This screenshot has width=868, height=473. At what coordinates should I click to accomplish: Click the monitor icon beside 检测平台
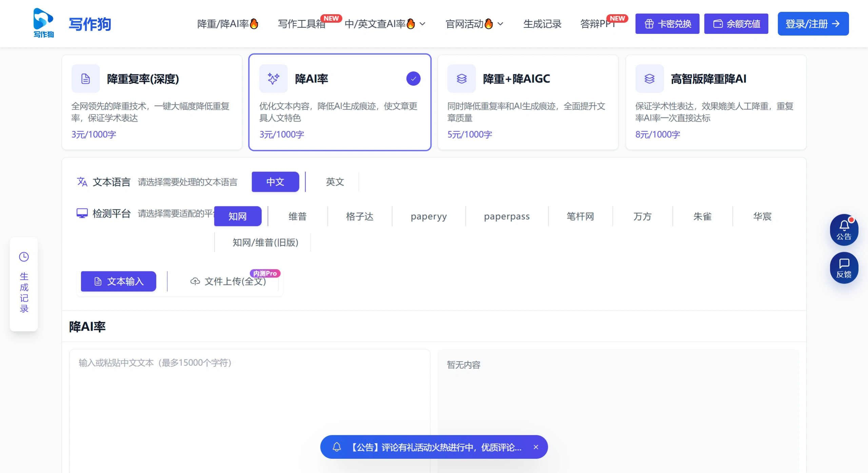click(x=82, y=213)
